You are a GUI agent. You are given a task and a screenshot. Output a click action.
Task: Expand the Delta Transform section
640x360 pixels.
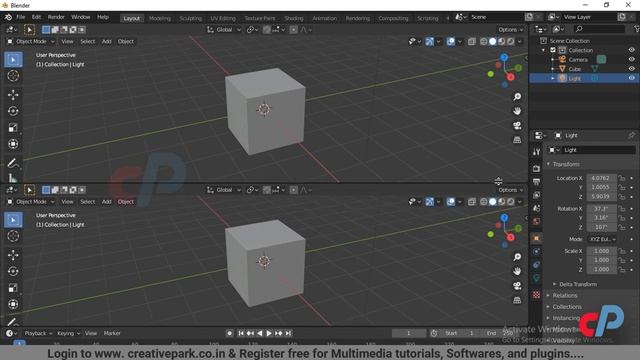(x=577, y=284)
